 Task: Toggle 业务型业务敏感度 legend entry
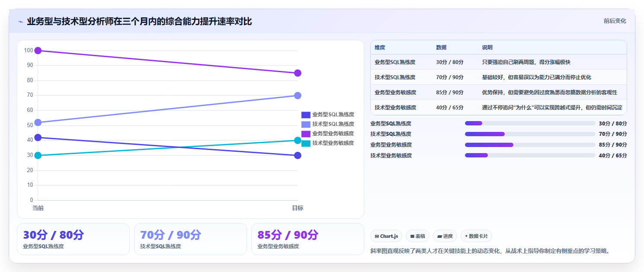(x=327, y=134)
